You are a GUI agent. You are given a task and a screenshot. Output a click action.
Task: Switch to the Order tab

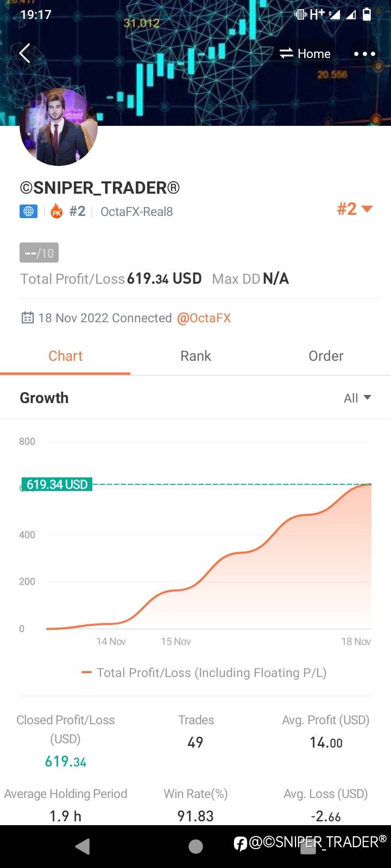click(326, 356)
